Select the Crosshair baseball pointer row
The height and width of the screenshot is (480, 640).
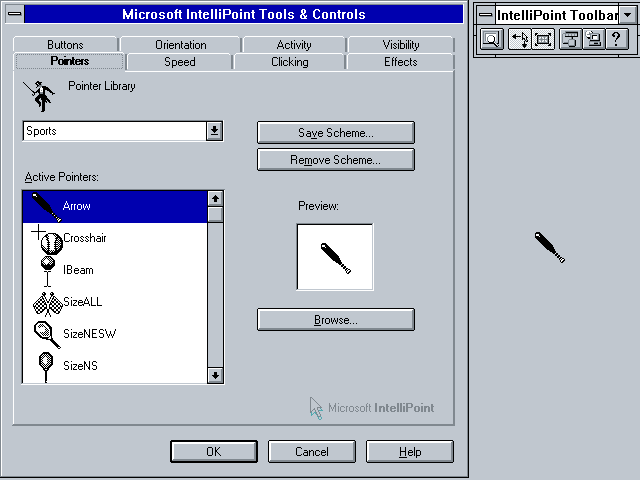click(115, 238)
